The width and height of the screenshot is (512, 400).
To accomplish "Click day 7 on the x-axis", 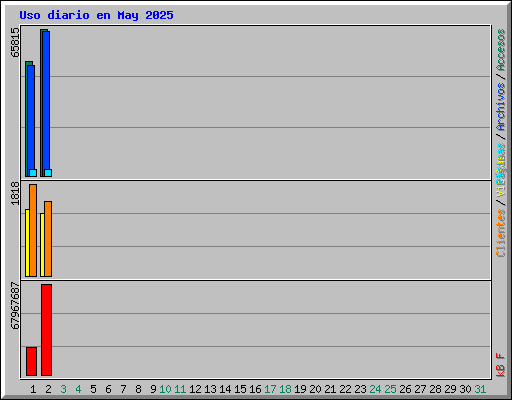I will coord(123,389).
